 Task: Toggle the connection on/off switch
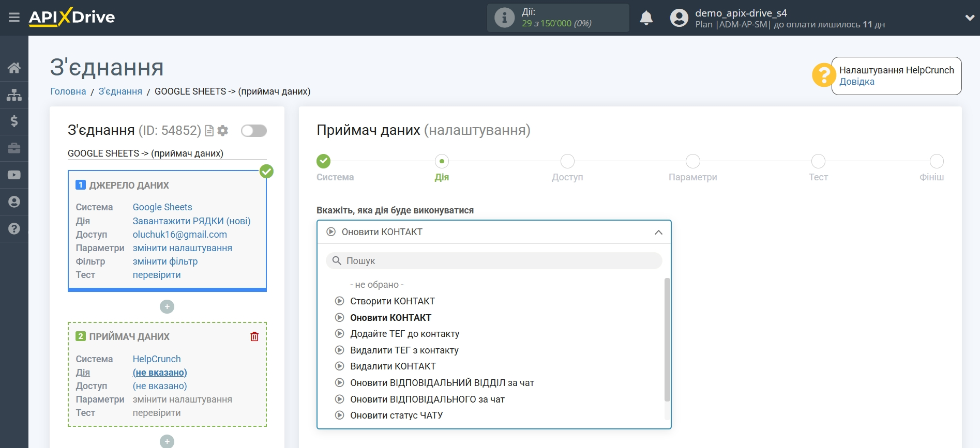[254, 131]
